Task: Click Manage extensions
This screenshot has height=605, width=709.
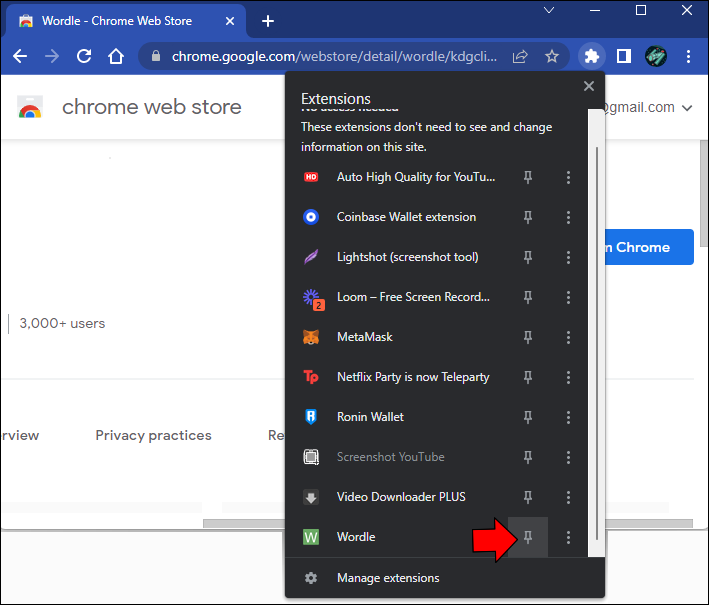Action: pyautogui.click(x=388, y=578)
